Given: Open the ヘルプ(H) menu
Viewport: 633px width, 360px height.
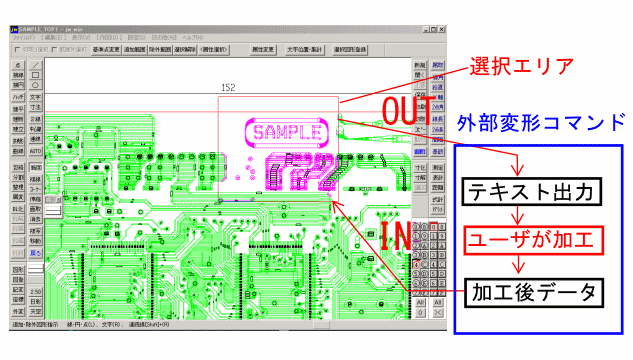Looking at the screenshot, I should tap(193, 37).
